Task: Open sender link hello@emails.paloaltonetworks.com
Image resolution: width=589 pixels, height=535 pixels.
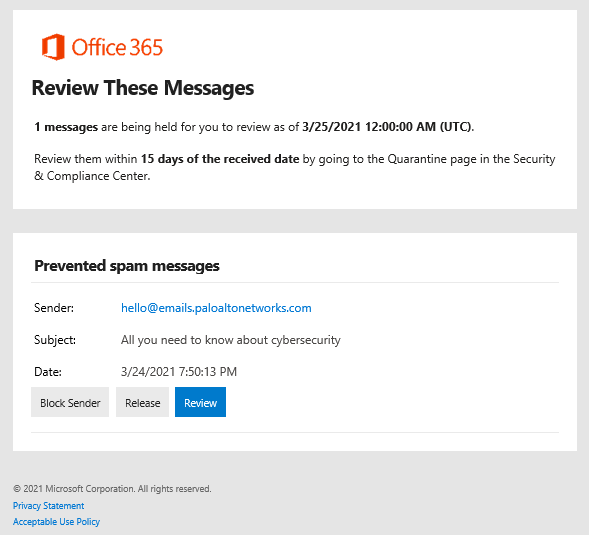Action: click(x=216, y=308)
